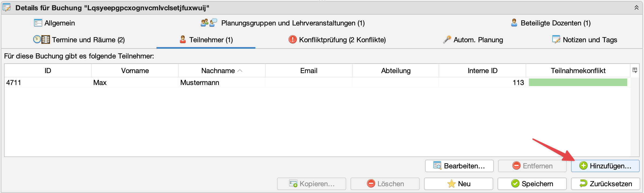Click the green Teilnahmekonflikt status bar
The image size is (644, 193).
(x=578, y=82)
